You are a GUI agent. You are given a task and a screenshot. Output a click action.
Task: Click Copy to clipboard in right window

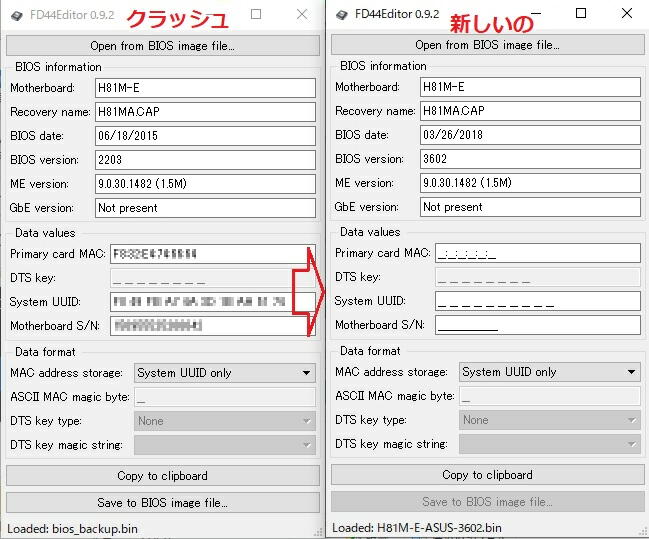point(488,475)
